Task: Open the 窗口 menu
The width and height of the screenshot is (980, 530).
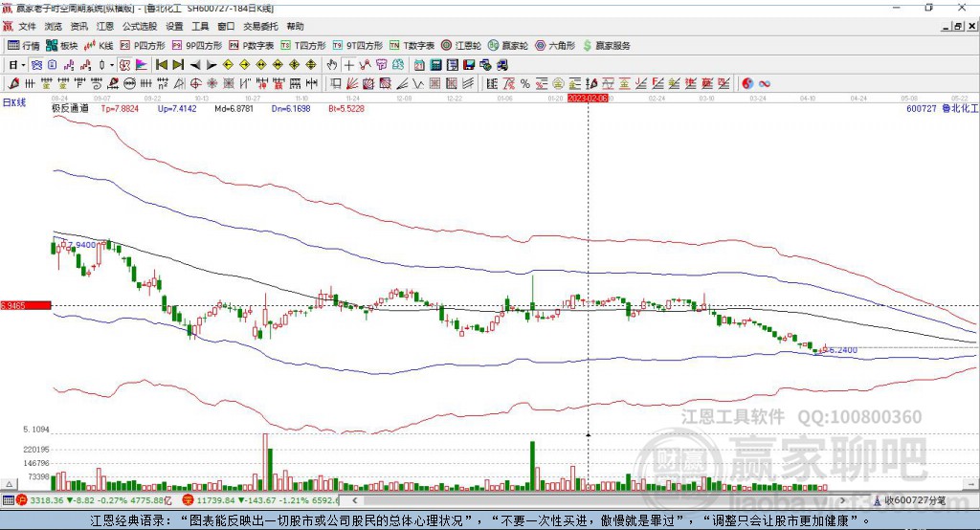Action: pos(226,26)
